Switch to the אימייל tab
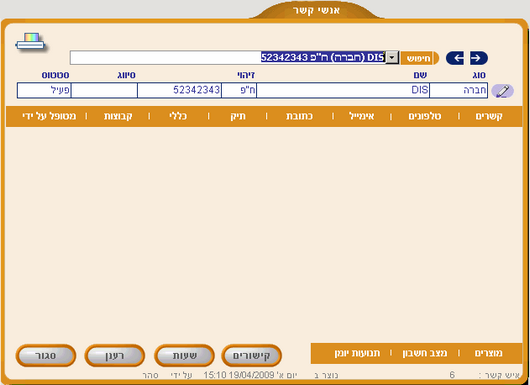Viewport: 530px width, 385px height. (362, 116)
